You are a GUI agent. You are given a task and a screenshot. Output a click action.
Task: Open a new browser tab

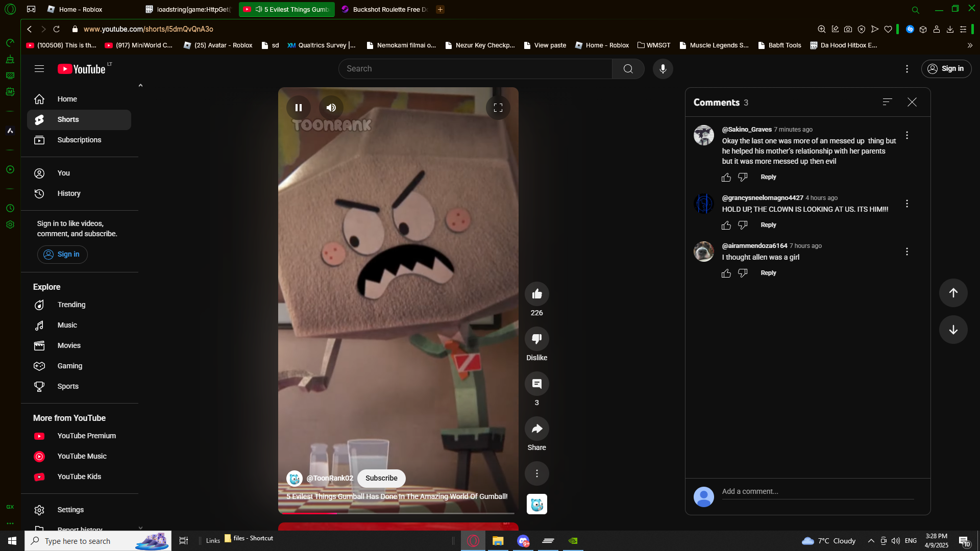pos(440,9)
